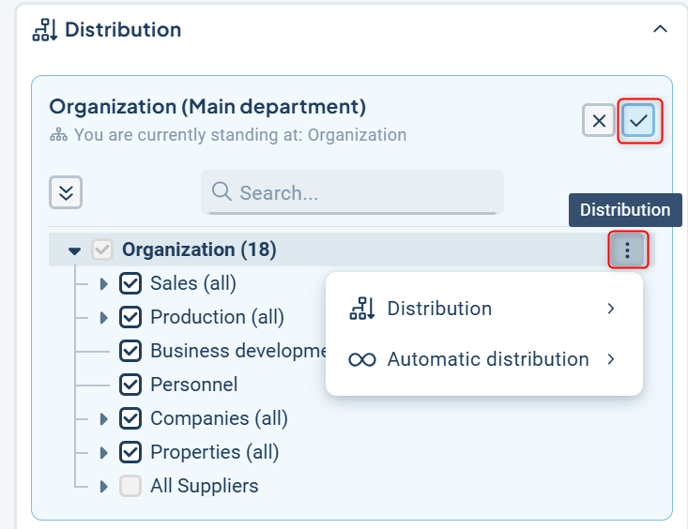
Task: Cancel selection with the X button
Action: [599, 121]
